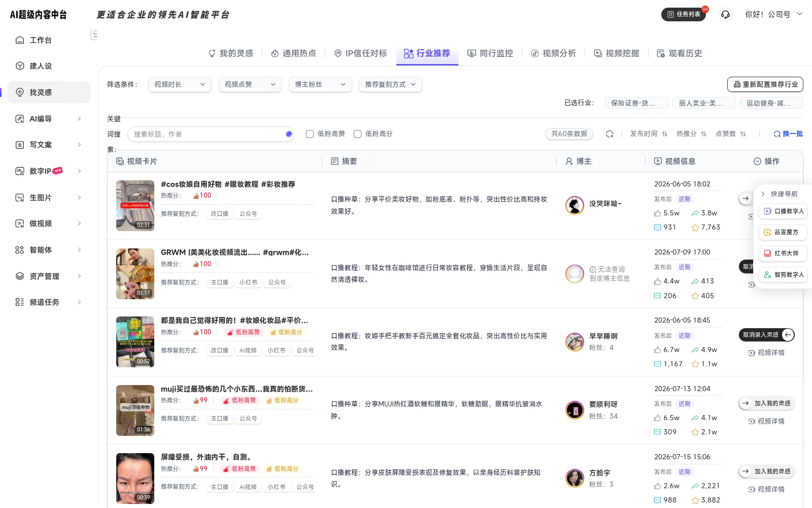Click the 没哭咪呦~ blogger avatar

coord(574,205)
